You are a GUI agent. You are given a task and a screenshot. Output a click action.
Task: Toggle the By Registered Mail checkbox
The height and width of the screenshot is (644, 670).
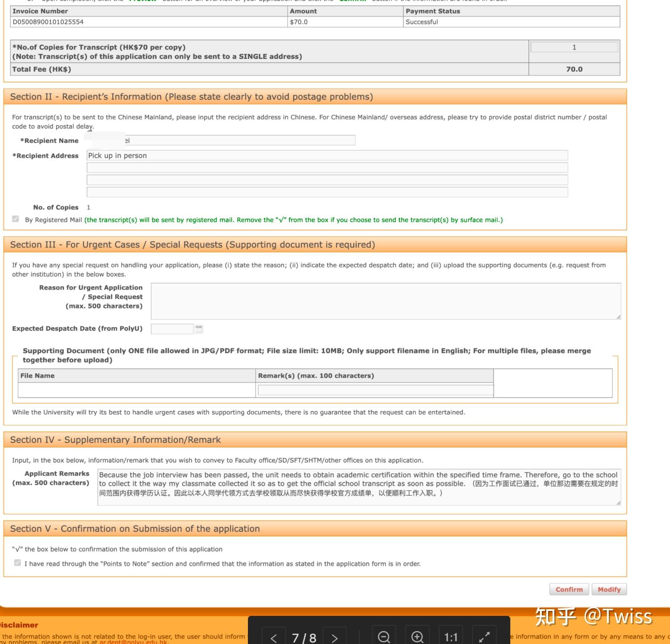click(16, 219)
